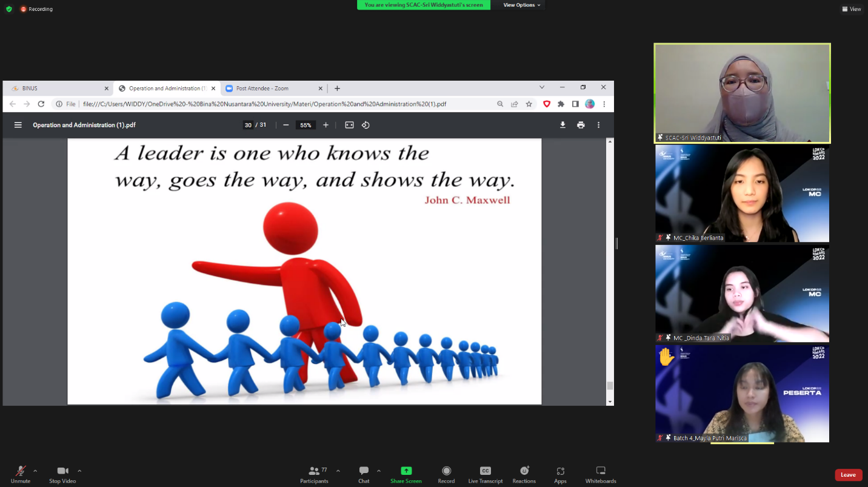Viewport: 868px width, 487px height.
Task: Click the PDF title Operation and Administration (1).pdf
Action: (84, 125)
